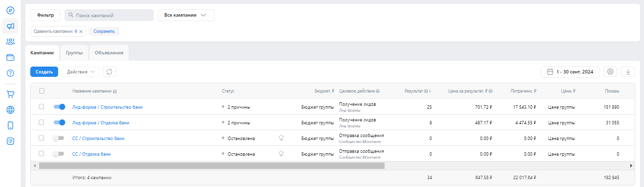
Task: Open the 1 - 30 сент. 2024 date picker
Action: click(570, 72)
